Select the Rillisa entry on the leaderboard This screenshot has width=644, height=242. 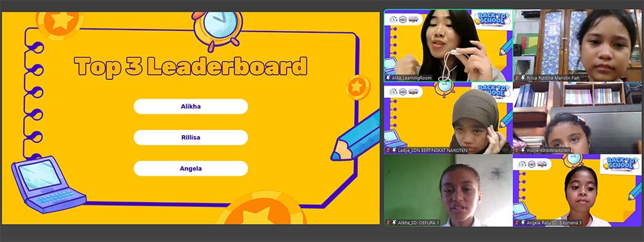click(191, 137)
